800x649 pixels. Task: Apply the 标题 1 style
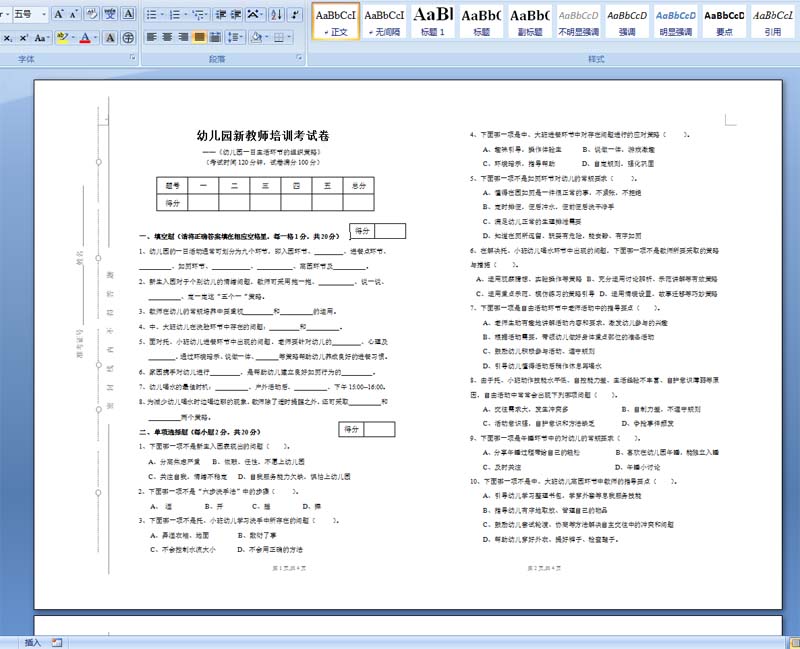tap(433, 22)
